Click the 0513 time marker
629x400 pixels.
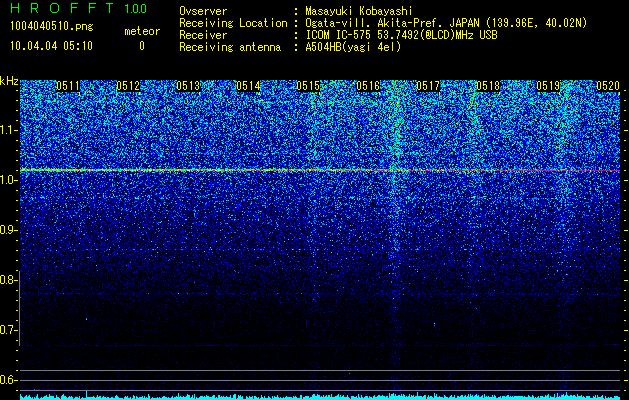188,86
